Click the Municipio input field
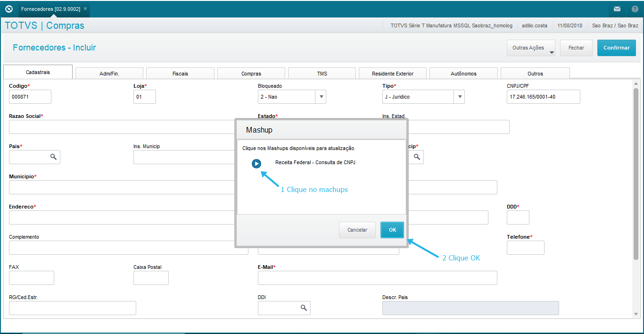This screenshot has height=334, width=644. pos(123,187)
